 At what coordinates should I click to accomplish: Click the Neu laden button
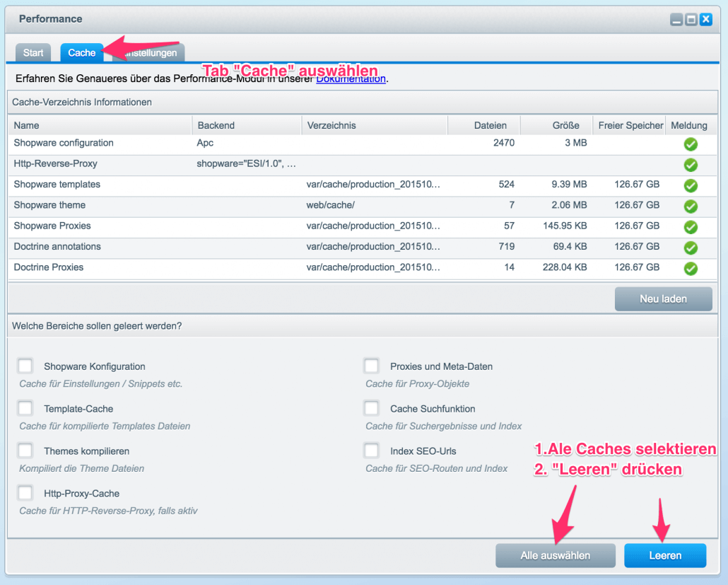click(x=663, y=299)
